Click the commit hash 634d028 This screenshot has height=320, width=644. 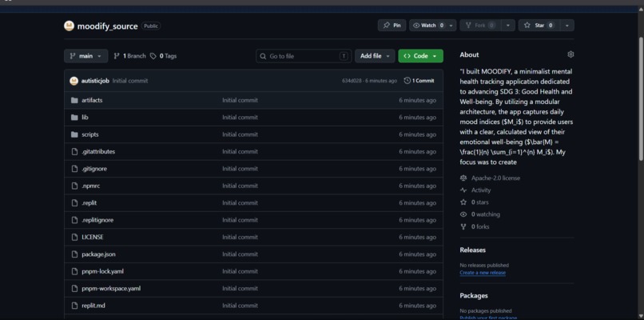coord(352,81)
